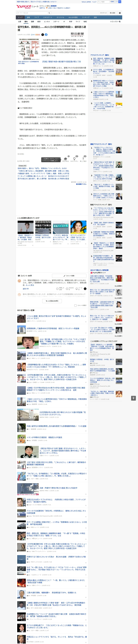Open 【写真】警視庁本部 photo link
138x644 pixels.
pos(61,62)
